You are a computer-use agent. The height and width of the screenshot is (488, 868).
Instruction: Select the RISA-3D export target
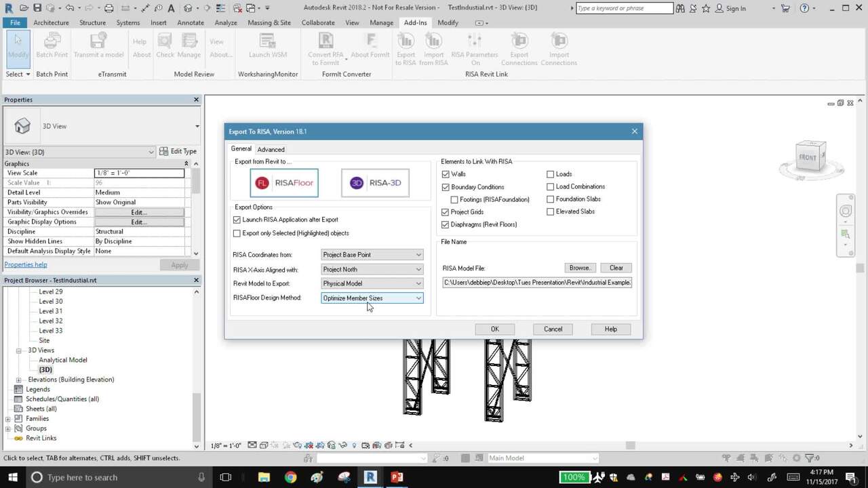point(375,183)
